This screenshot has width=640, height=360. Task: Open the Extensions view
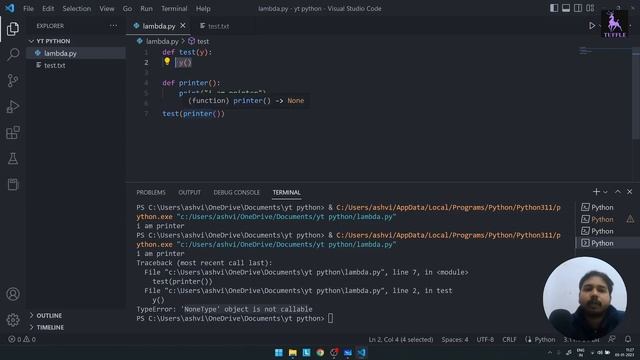pos(13,133)
